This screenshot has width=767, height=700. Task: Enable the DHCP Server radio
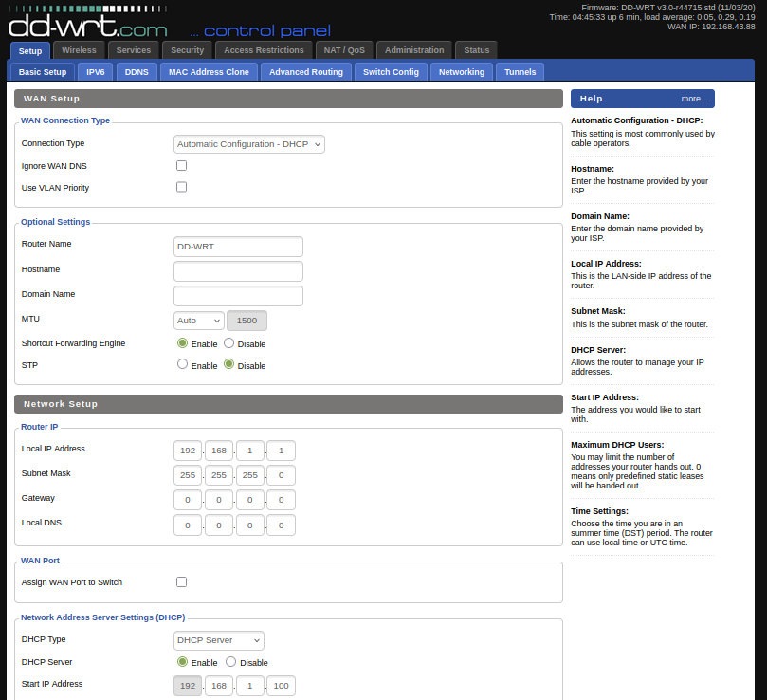pos(182,662)
